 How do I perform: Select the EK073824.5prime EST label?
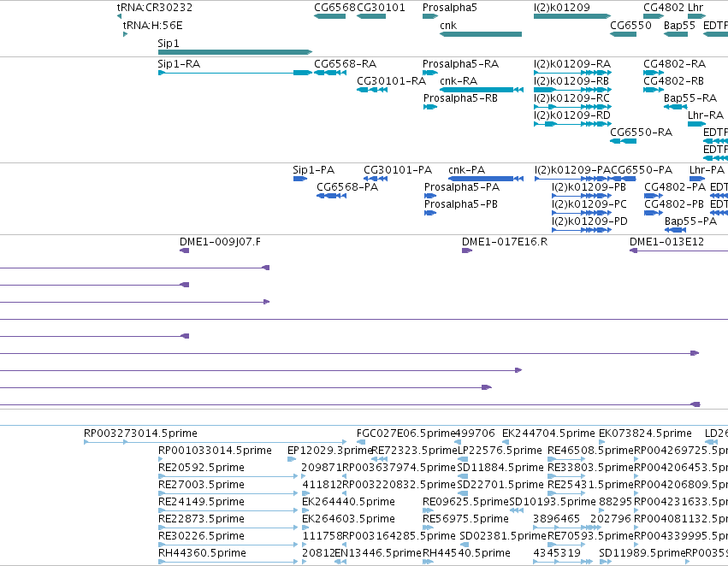[645, 433]
